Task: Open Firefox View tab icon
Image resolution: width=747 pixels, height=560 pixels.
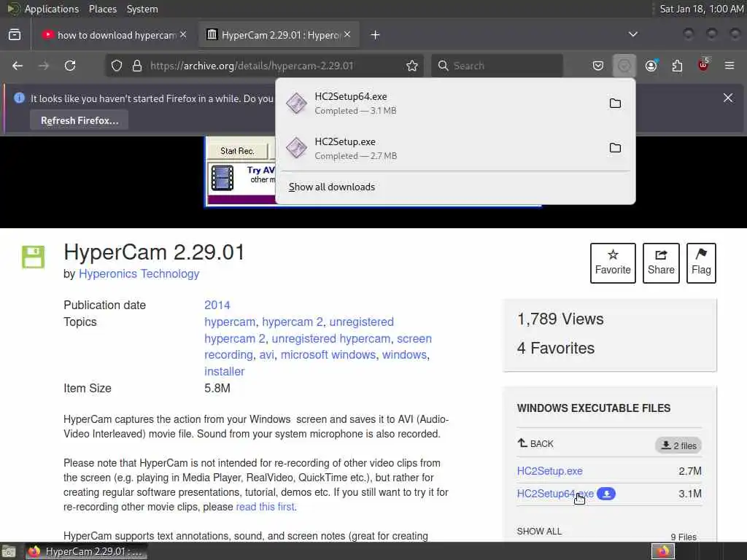Action: point(15,35)
